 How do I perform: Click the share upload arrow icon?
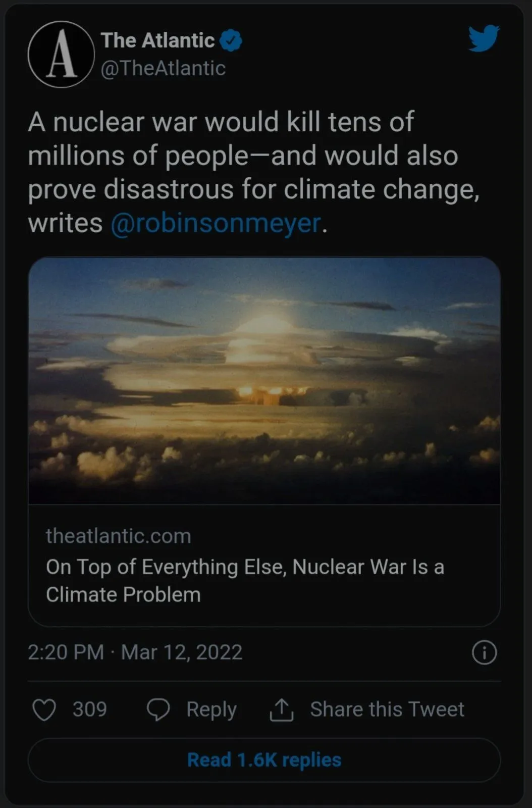[281, 710]
